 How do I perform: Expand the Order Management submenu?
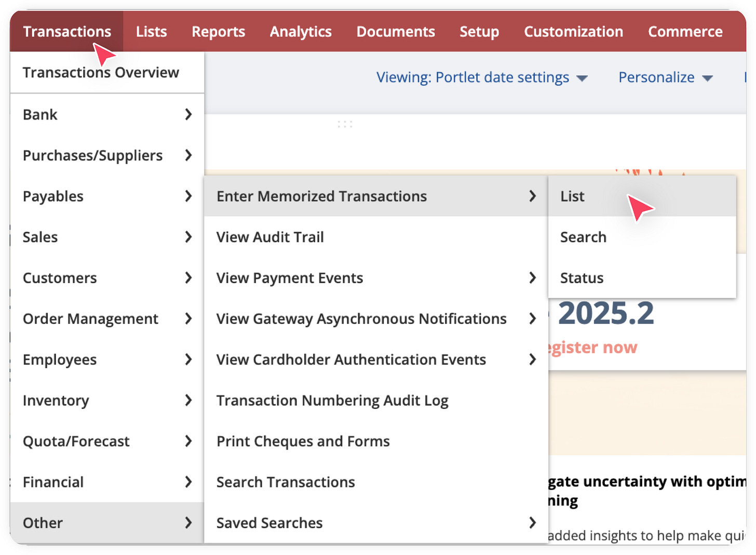[107, 319]
